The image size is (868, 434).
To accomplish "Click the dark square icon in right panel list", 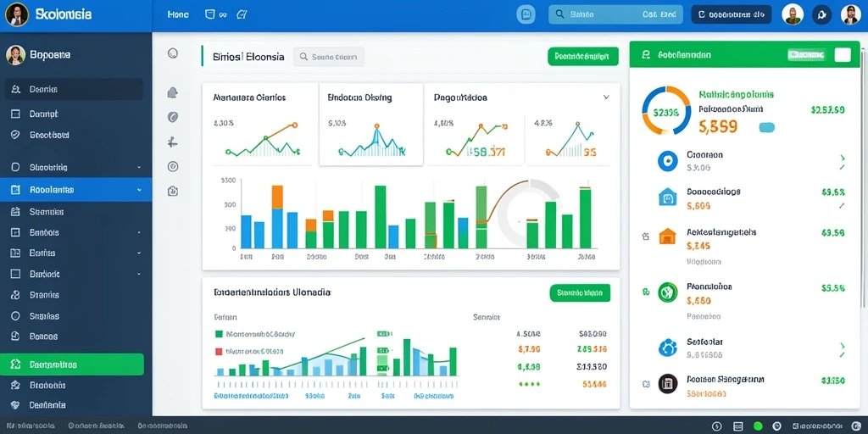I will pyautogui.click(x=668, y=383).
